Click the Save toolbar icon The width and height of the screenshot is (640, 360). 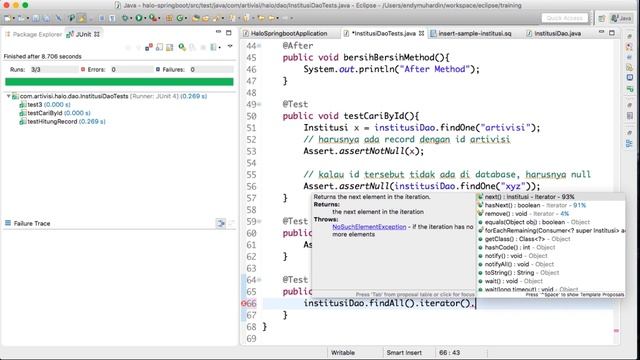36,18
